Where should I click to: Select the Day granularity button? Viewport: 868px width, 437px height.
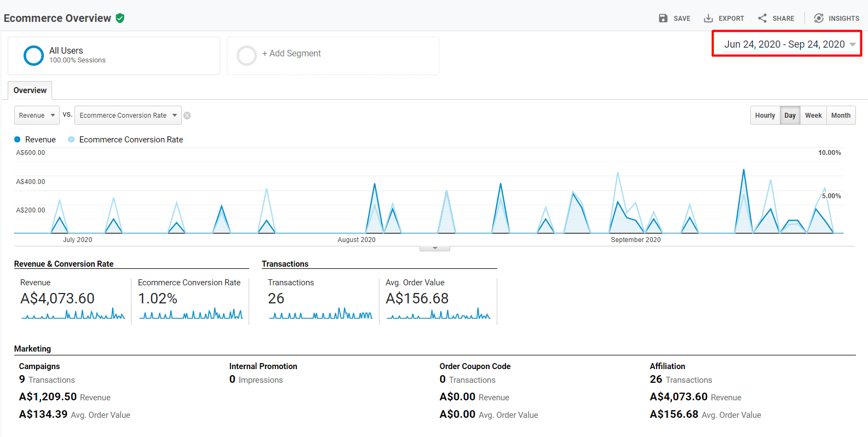(x=790, y=116)
